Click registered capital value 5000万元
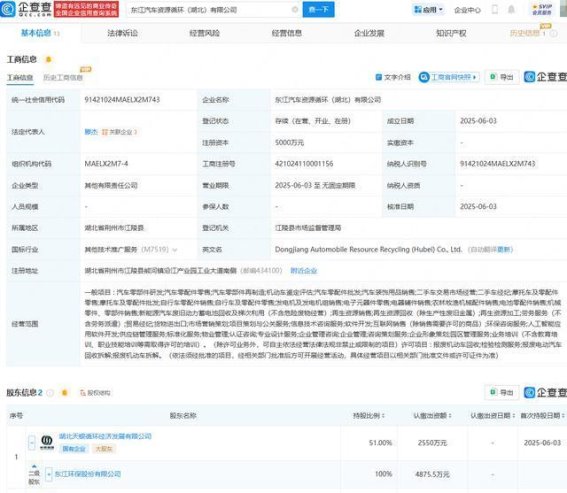Viewport: 567px width, 493px height. click(289, 143)
